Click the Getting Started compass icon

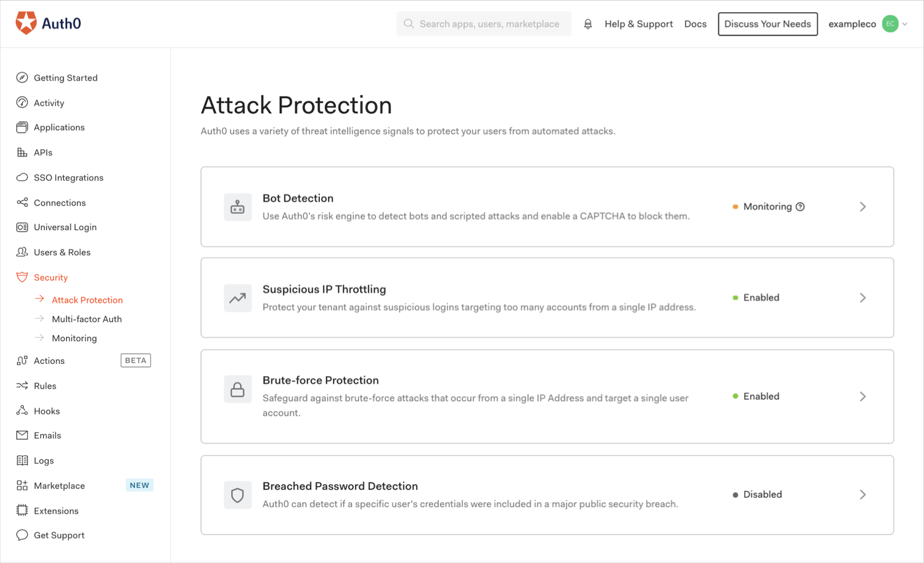[22, 78]
